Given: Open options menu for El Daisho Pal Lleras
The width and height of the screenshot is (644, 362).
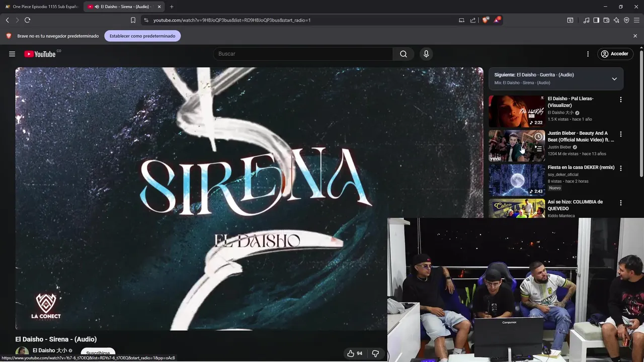Looking at the screenshot, I should coord(620,100).
